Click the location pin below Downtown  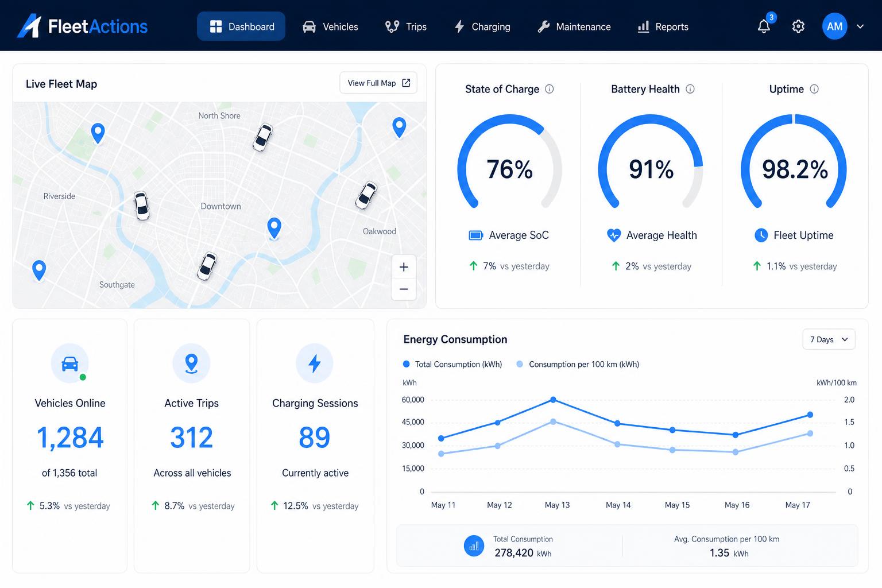pyautogui.click(x=274, y=228)
